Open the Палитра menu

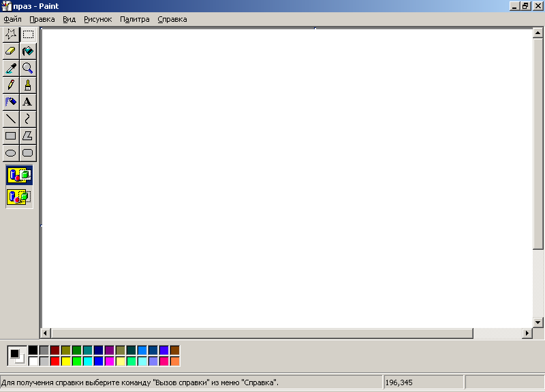(134, 20)
